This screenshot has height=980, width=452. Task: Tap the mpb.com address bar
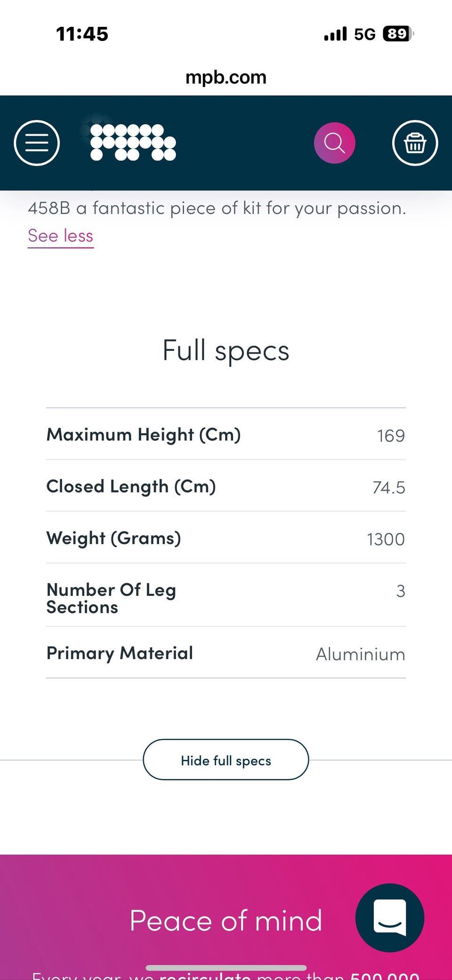point(226,77)
